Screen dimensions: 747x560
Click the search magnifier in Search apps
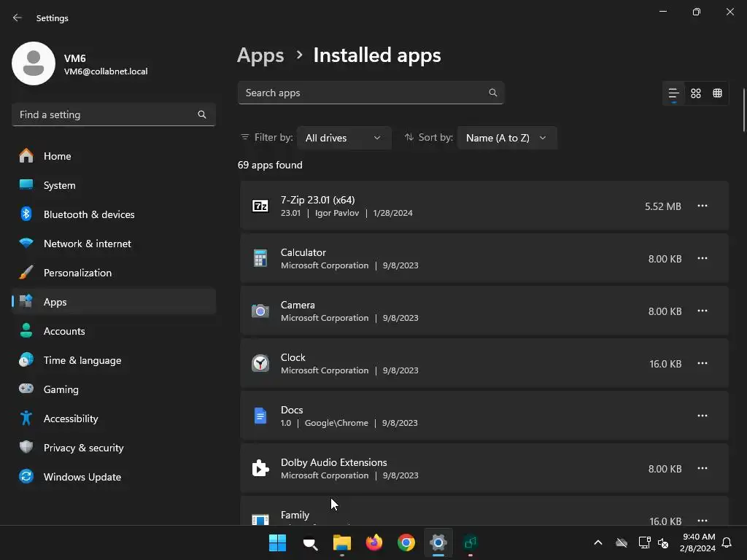click(493, 93)
